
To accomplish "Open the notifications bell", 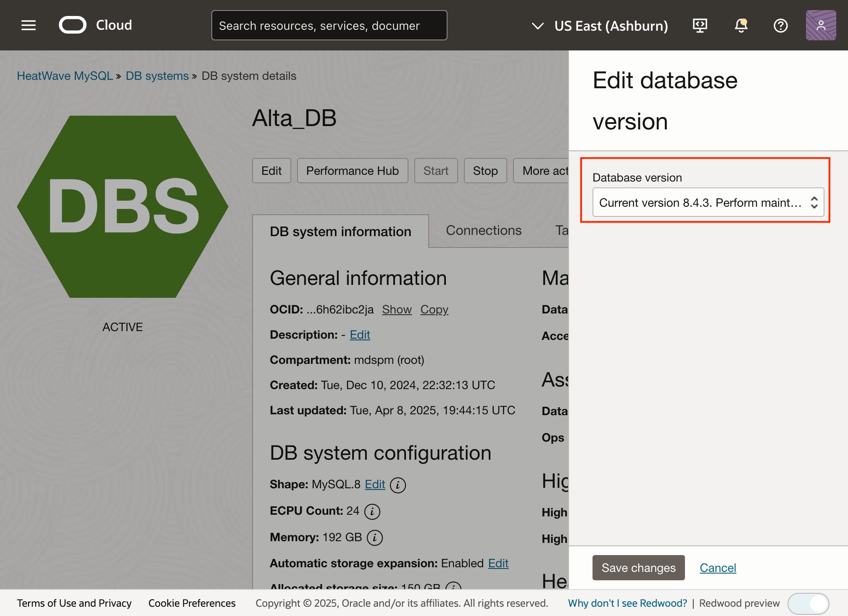I will click(x=741, y=26).
